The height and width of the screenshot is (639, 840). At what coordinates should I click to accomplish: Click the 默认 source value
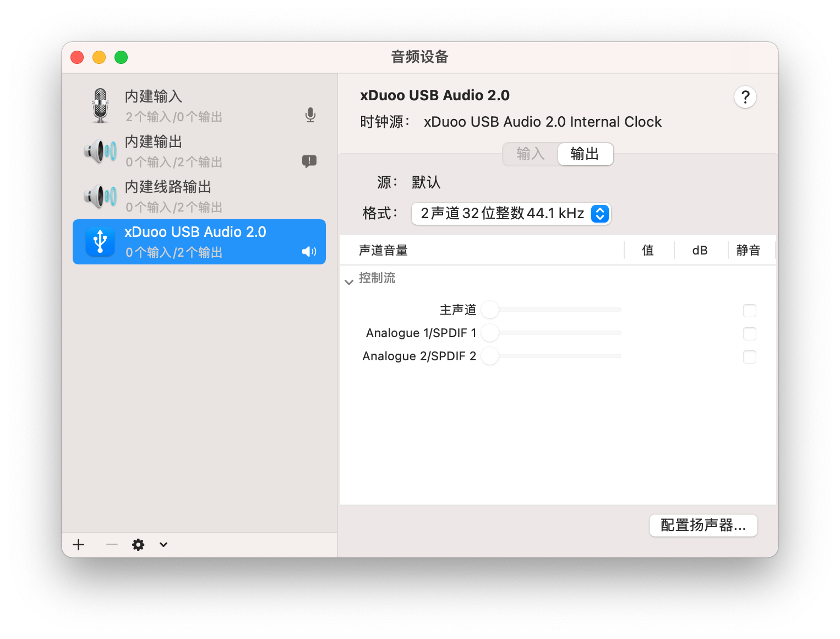pos(426,182)
